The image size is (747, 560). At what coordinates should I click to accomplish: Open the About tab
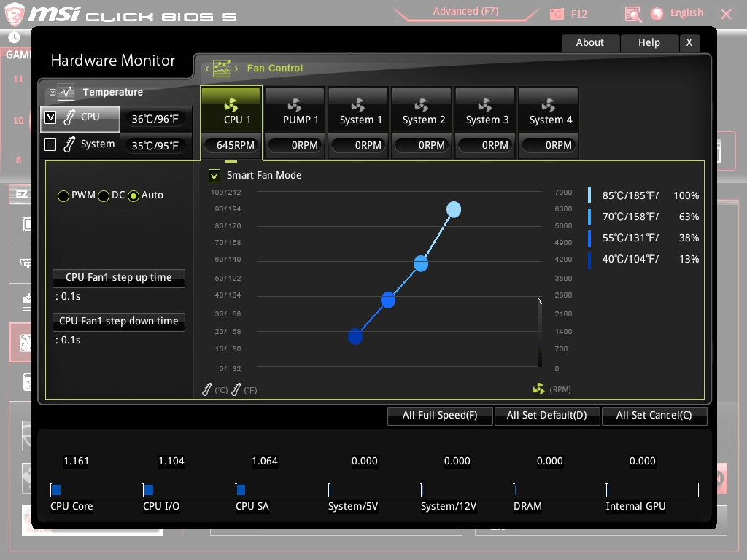click(x=589, y=42)
